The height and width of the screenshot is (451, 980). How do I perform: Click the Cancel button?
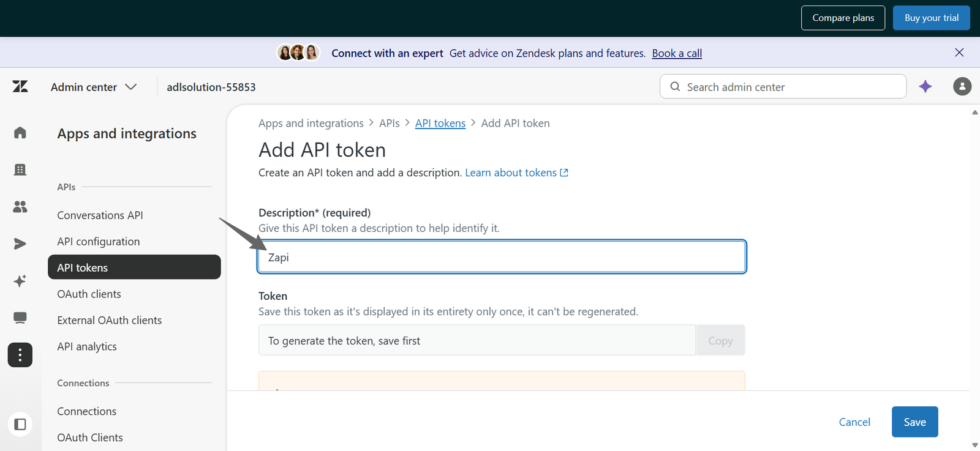(x=854, y=422)
